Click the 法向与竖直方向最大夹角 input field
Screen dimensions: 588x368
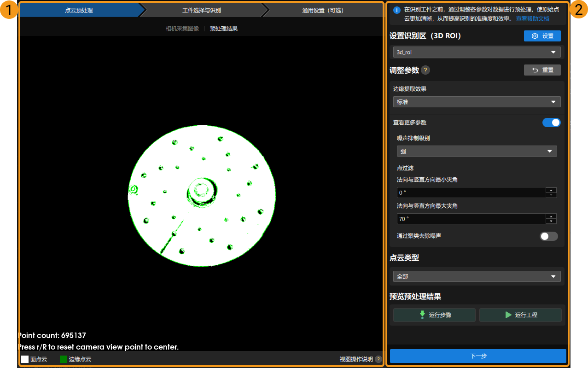click(x=471, y=219)
